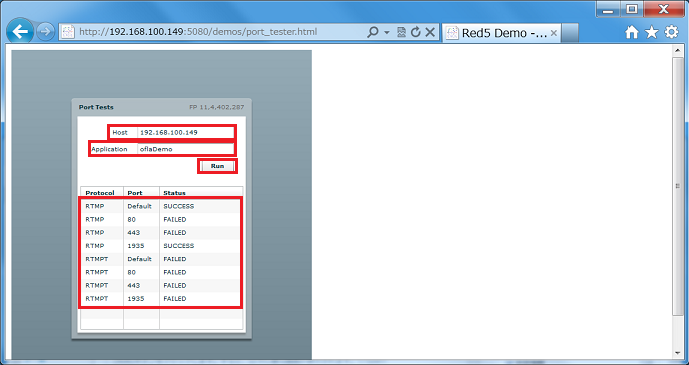Sort by the Status column header
Screen dimensions: 689x365
[201, 193]
